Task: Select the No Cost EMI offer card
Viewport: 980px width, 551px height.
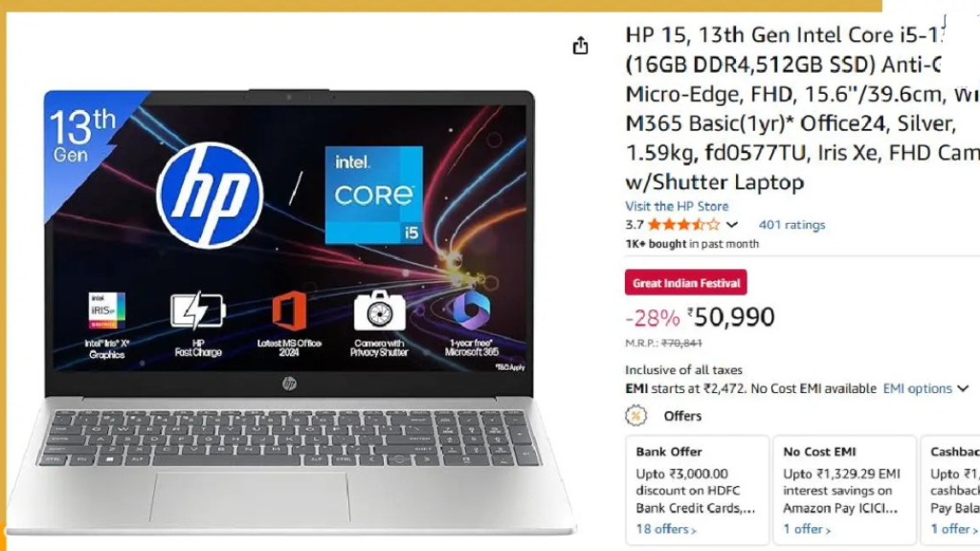Action: pos(845,491)
